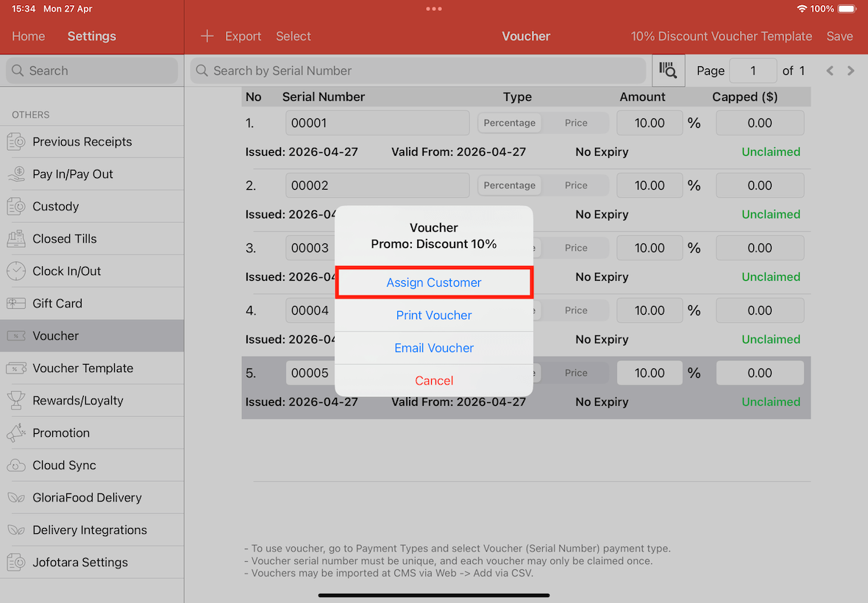Click the Voucher ticket icon in sidebar
This screenshot has width=868, height=603.
[16, 336]
